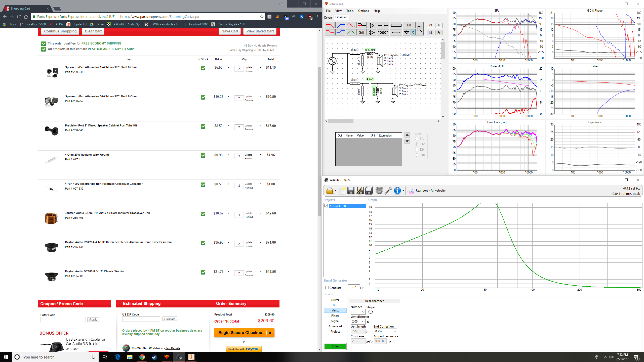Click Estimate shipping button
This screenshot has height=362, width=644.
click(170, 319)
